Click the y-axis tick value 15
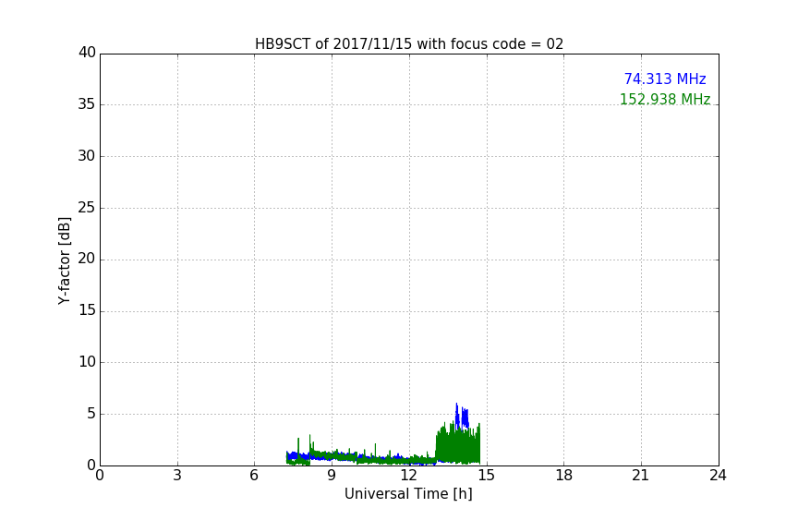 point(87,310)
